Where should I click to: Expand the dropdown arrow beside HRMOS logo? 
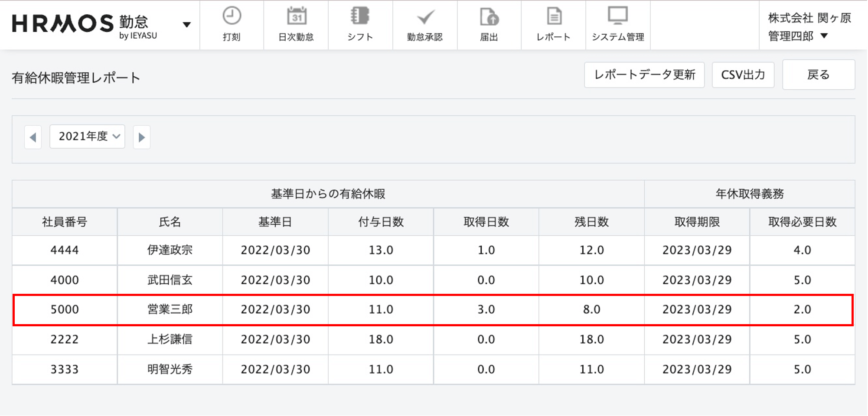[186, 25]
